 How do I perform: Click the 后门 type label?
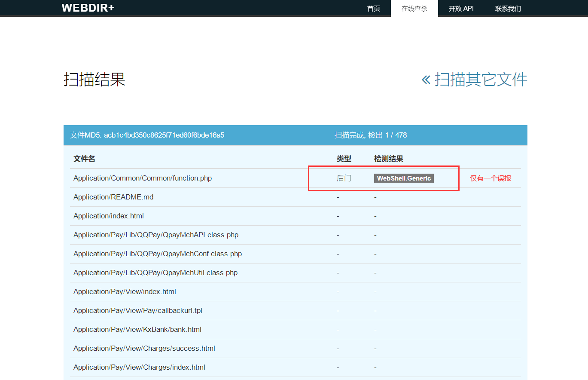click(x=344, y=178)
